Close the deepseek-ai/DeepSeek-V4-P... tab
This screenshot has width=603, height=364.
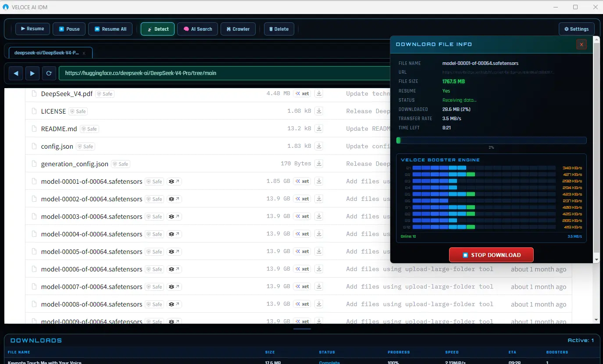pos(84,53)
